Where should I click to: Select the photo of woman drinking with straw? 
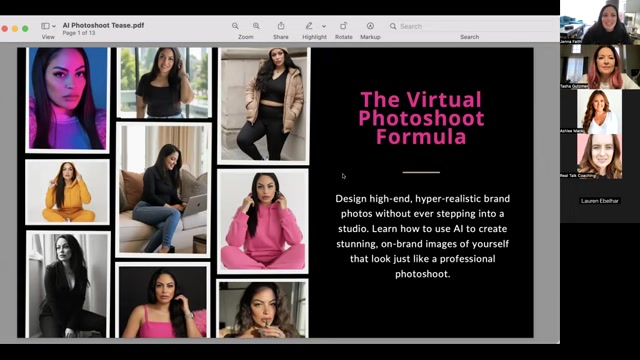262,309
